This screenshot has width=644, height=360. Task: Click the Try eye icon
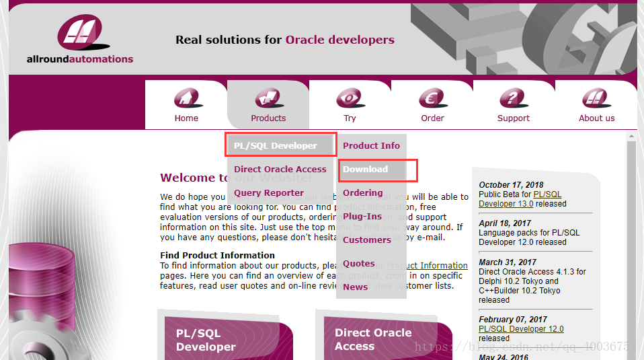click(350, 98)
